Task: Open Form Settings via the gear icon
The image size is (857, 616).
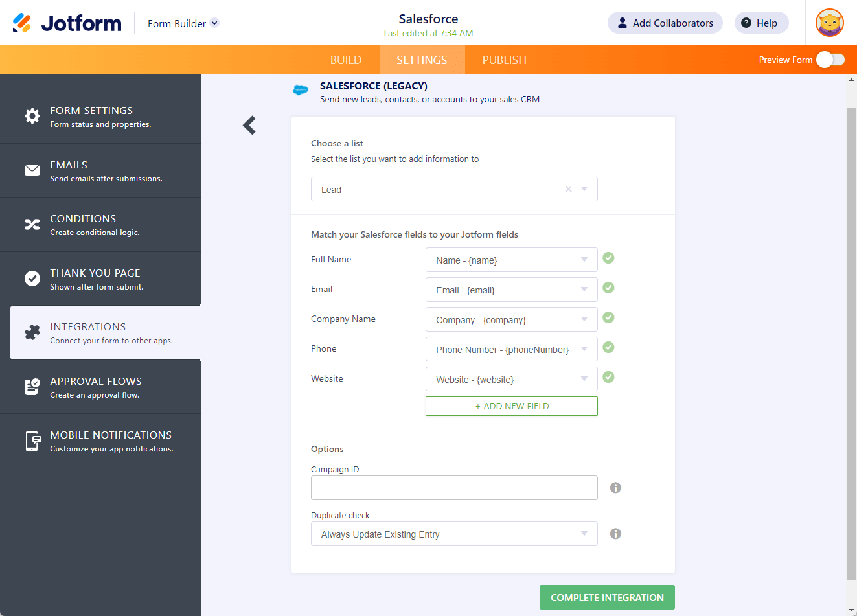Action: (32, 116)
